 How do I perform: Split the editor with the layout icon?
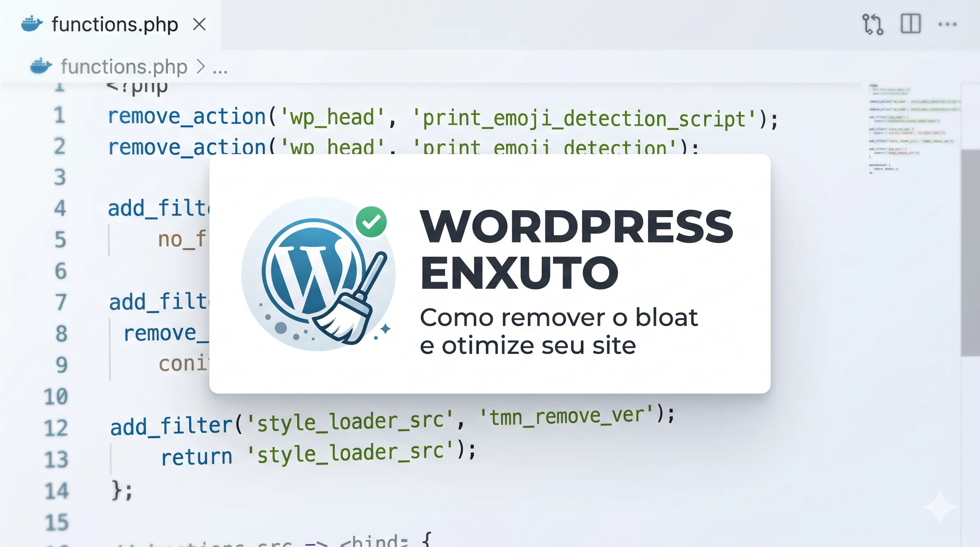point(911,24)
